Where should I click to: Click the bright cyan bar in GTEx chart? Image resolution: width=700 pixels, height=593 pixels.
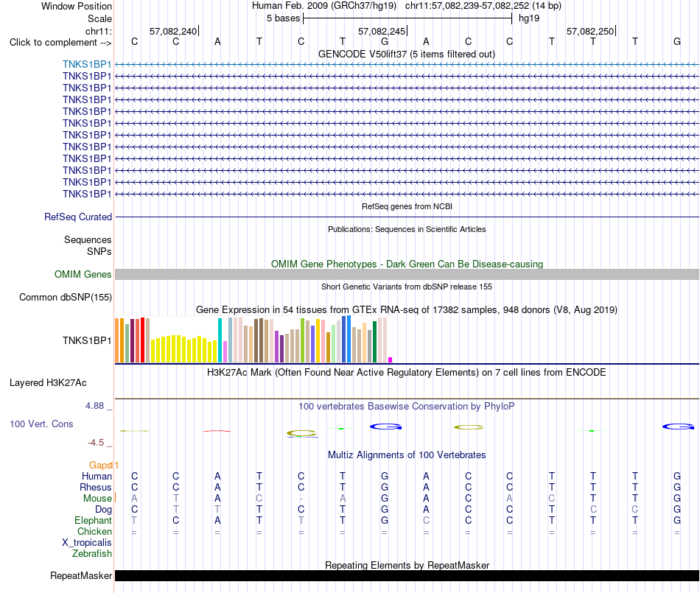tap(220, 340)
